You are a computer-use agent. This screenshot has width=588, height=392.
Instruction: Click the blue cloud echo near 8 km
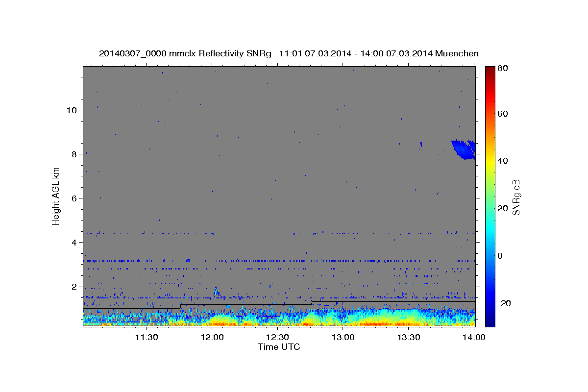[464, 149]
